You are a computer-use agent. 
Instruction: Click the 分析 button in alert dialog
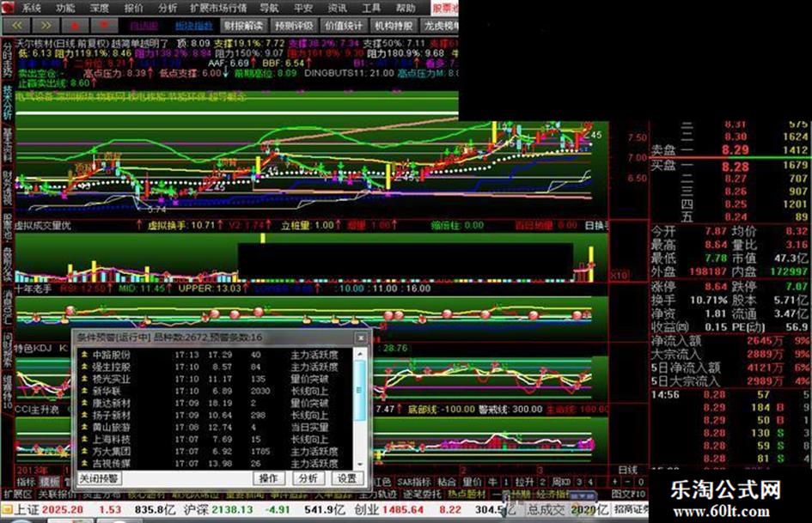tap(308, 478)
